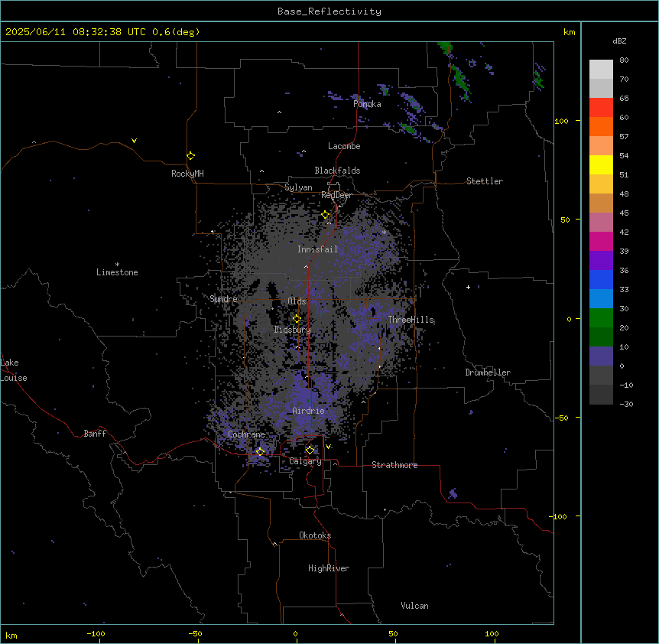Click the Lake Louise label
Screen dimensions: 659x644
[14, 370]
